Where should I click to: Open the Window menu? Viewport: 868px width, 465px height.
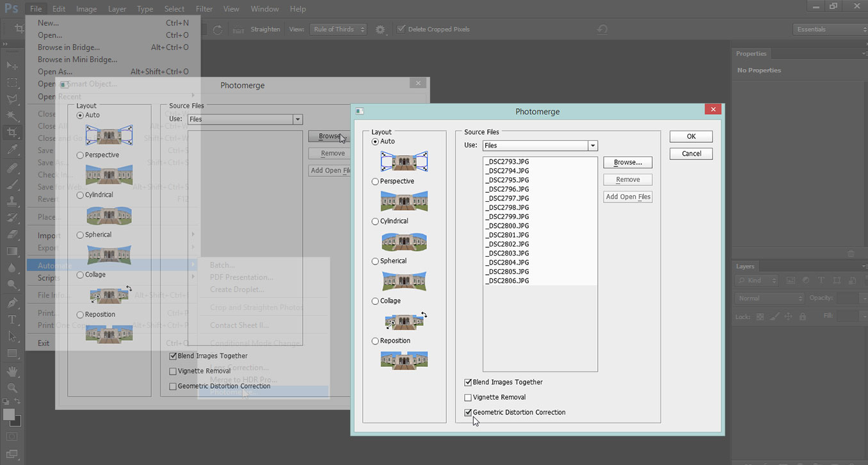[264, 9]
